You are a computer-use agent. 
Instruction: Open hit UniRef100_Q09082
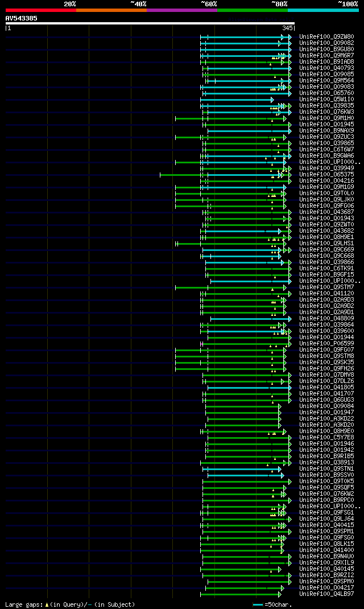point(326,43)
